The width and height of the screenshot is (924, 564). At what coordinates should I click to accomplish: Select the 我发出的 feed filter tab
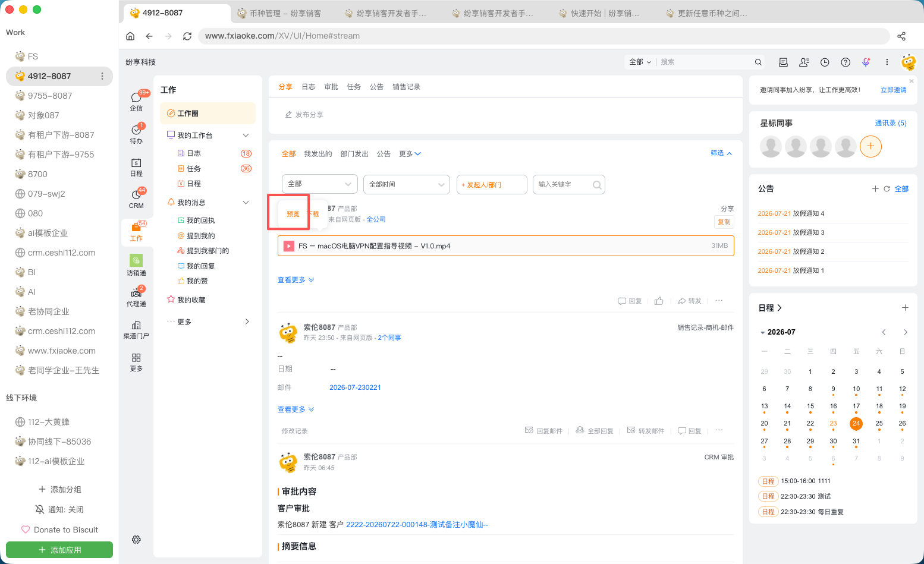[x=318, y=154]
